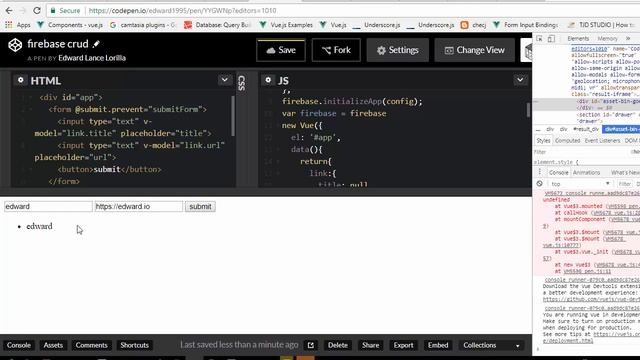This screenshot has width=640, height=360.
Task: Select the What's New drawer tab
Action: click(x=624, y=173)
